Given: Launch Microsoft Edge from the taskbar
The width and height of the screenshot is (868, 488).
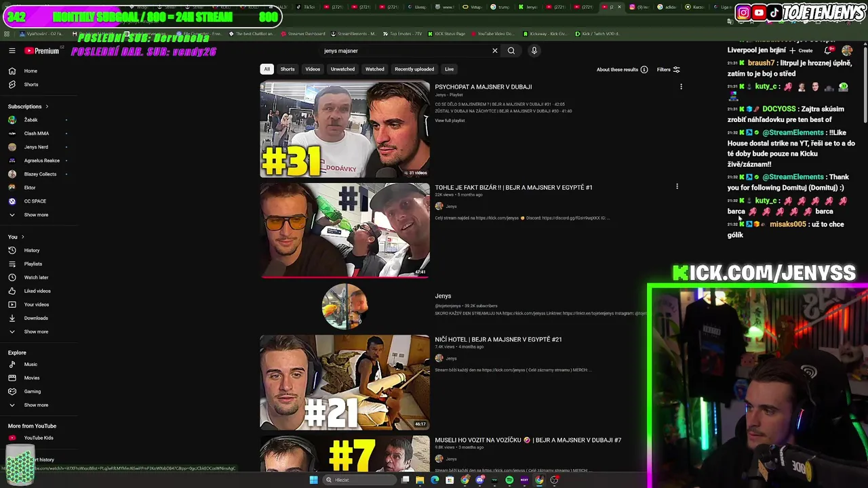Looking at the screenshot, I should [x=435, y=480].
